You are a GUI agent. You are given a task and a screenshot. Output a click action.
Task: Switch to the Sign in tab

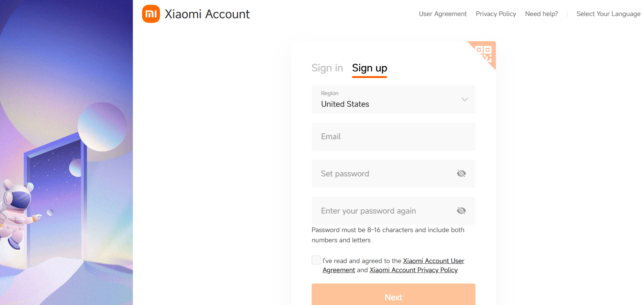tap(327, 68)
